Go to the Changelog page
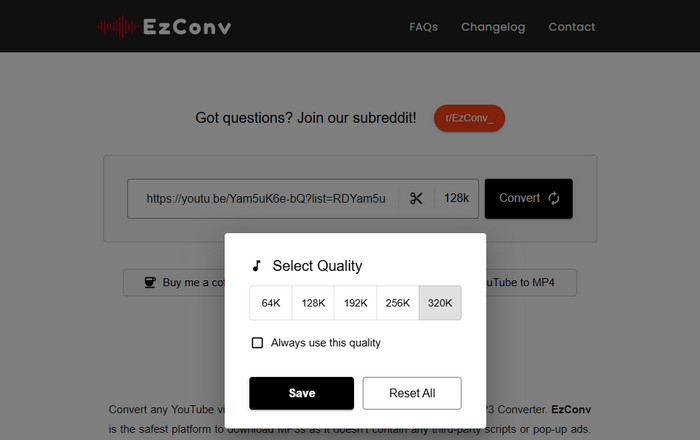 tap(493, 27)
